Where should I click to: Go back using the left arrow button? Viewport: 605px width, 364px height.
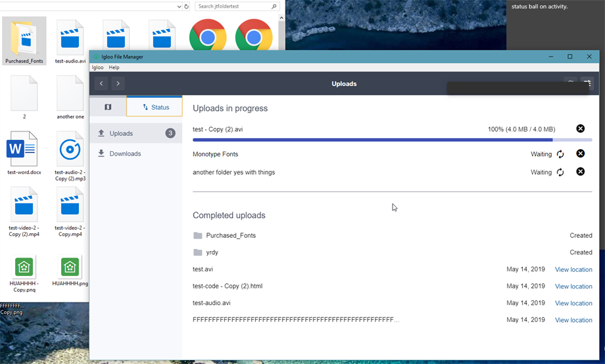101,83
